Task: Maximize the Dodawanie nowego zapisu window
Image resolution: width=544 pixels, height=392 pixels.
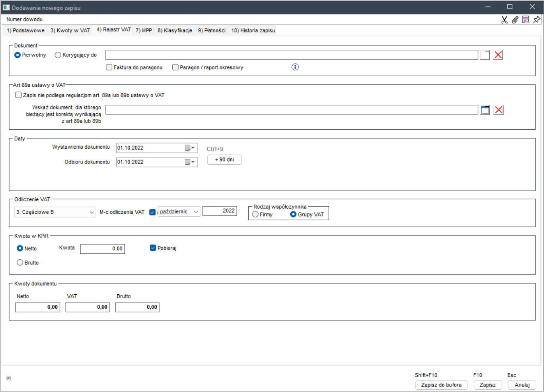Action: (510, 7)
